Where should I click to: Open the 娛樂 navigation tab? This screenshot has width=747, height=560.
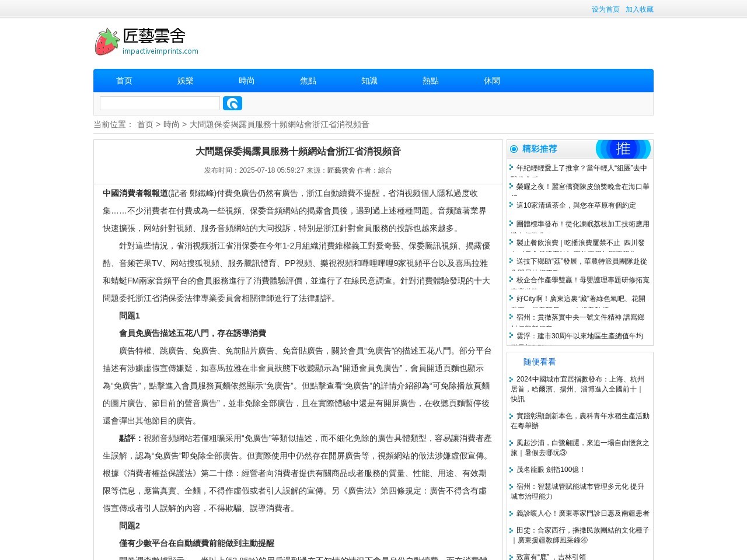tap(185, 80)
